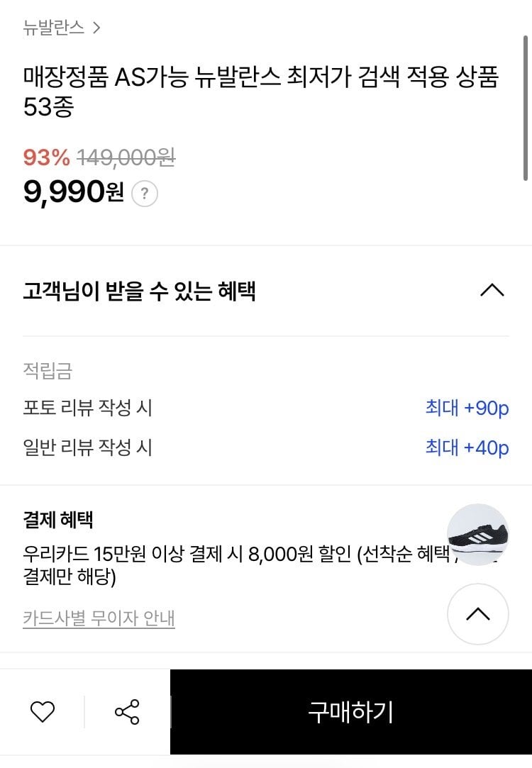Click the arrow next to 뉴발란스 breadcrumb

click(x=96, y=28)
